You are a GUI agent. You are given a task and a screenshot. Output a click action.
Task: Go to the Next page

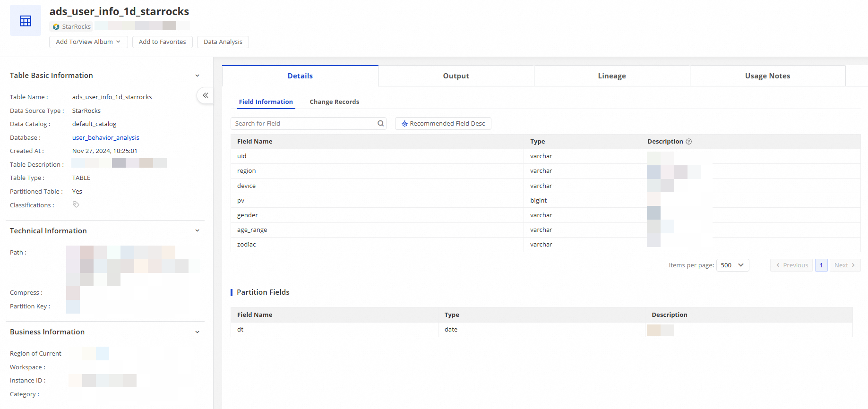(x=844, y=265)
